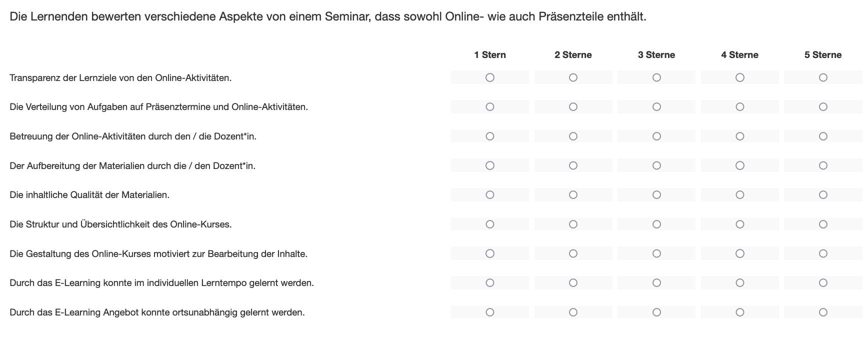Choose 2 Sterne for Aufbereitung der Materialien
The height and width of the screenshot is (347, 868).
coord(573,165)
